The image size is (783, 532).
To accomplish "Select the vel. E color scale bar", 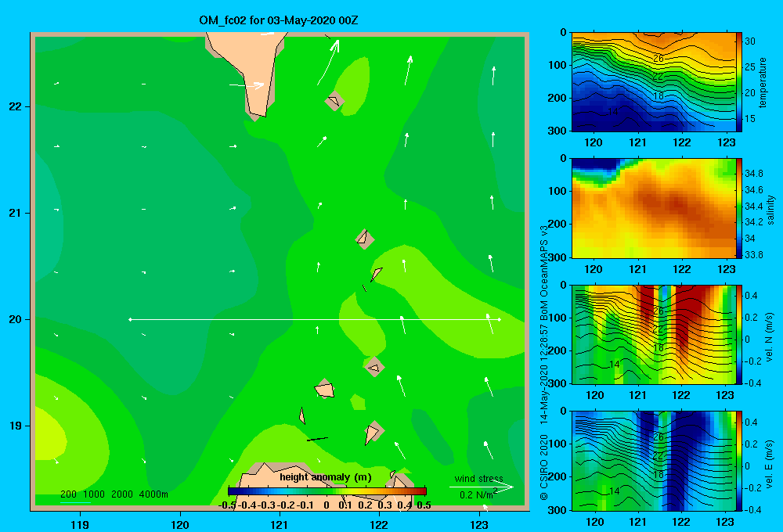I will point(739,461).
